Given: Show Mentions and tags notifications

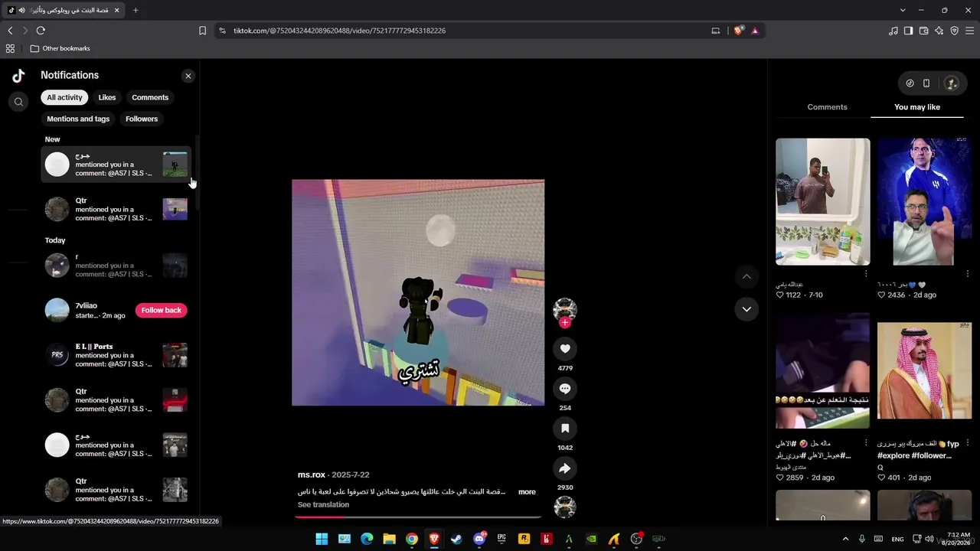Looking at the screenshot, I should 78,119.
